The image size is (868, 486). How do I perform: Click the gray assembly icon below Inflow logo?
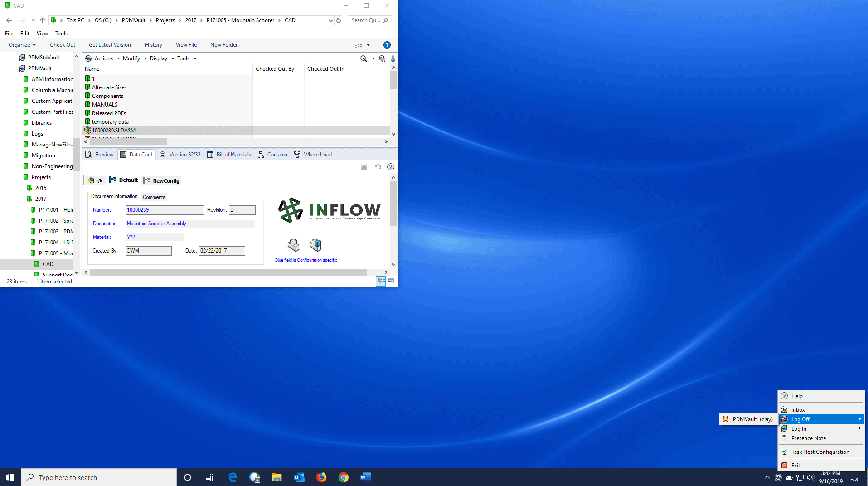293,245
